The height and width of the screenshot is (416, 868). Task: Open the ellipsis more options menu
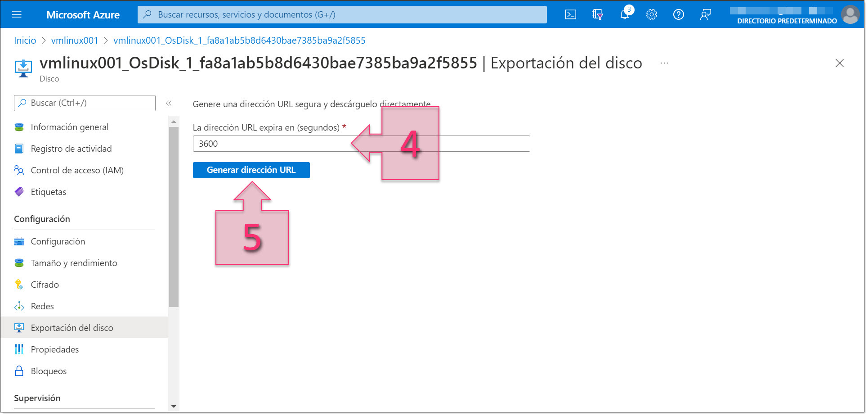(x=664, y=63)
